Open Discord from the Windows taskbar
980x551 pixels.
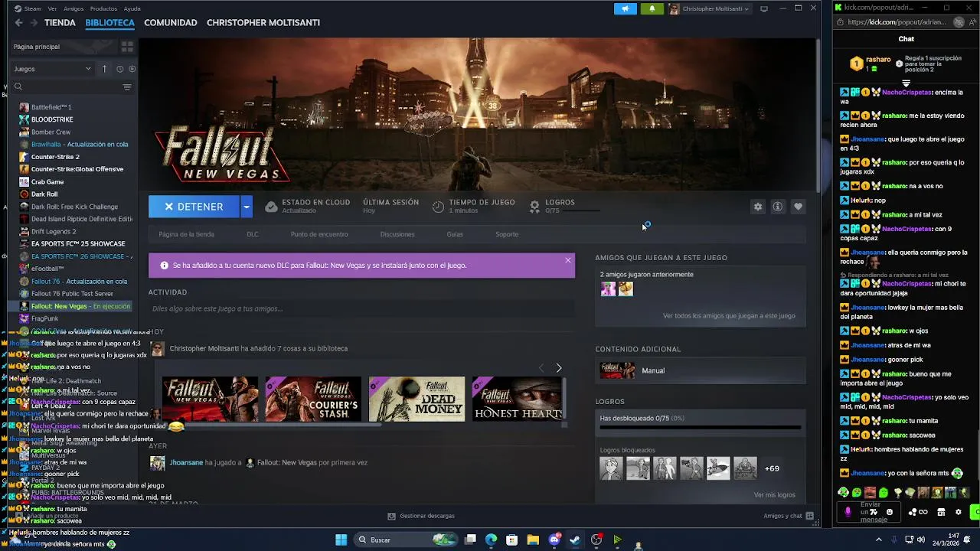[x=554, y=540]
